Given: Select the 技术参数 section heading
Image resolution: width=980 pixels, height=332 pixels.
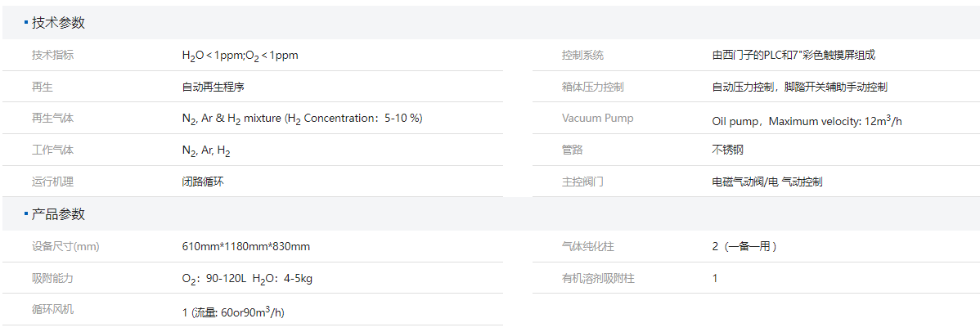Looking at the screenshot, I should (58, 23).
